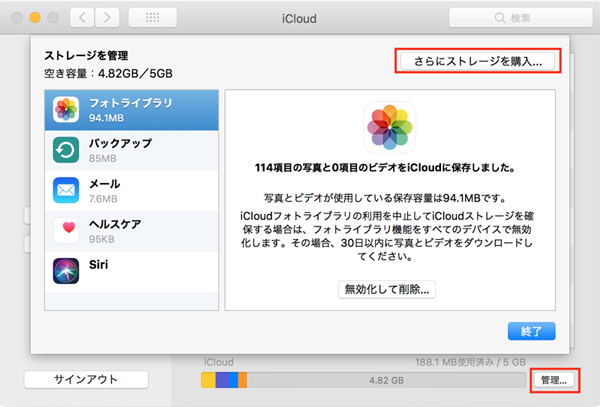Click the 114項目の写真 bold summary text
This screenshot has height=407, width=600.
tap(386, 168)
